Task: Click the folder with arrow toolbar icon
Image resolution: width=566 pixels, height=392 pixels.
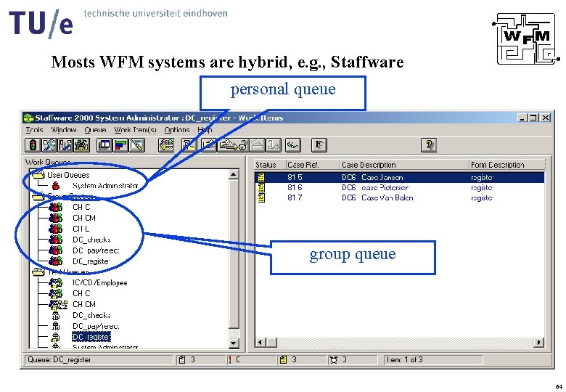Action: (228, 145)
